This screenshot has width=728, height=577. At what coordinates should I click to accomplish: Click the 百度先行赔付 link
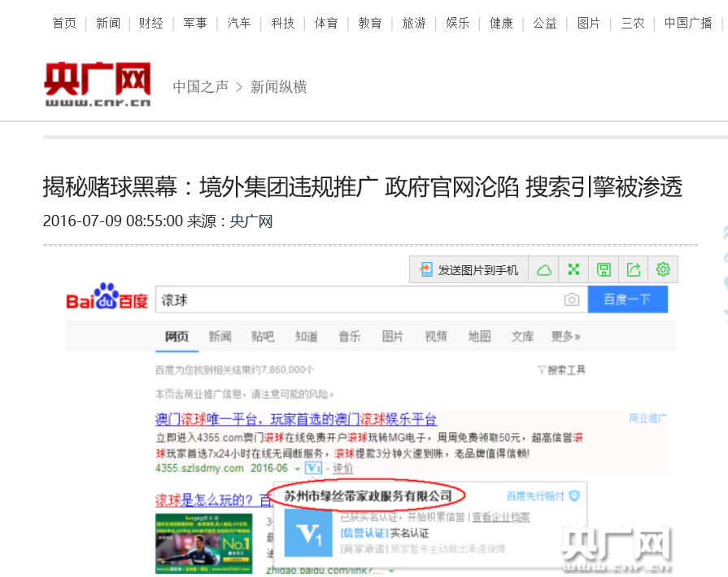tap(535, 496)
